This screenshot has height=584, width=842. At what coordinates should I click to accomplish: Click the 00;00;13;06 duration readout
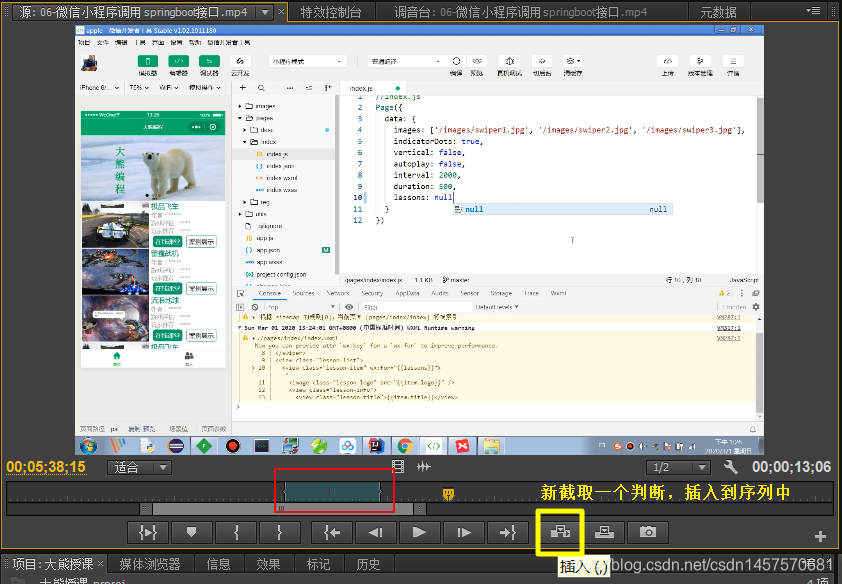[x=792, y=467]
